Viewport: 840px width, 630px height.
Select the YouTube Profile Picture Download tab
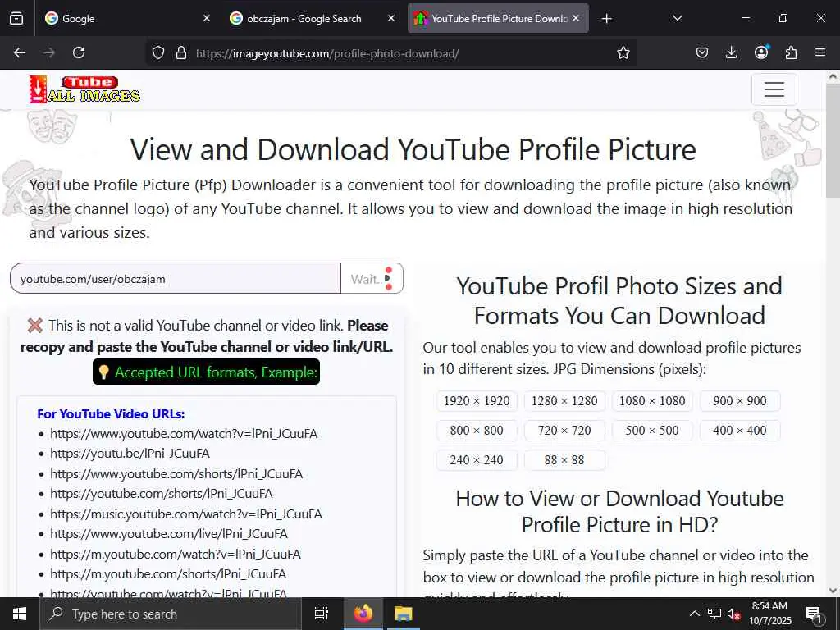[x=498, y=18]
